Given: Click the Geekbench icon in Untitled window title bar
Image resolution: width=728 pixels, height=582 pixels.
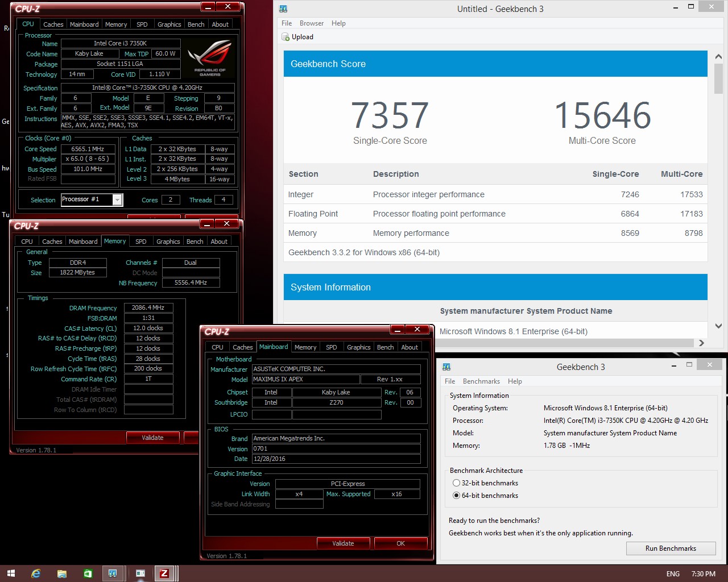Looking at the screenshot, I should (283, 9).
